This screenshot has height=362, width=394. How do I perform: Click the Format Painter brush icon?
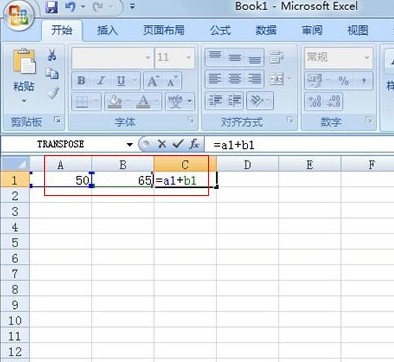(x=53, y=93)
